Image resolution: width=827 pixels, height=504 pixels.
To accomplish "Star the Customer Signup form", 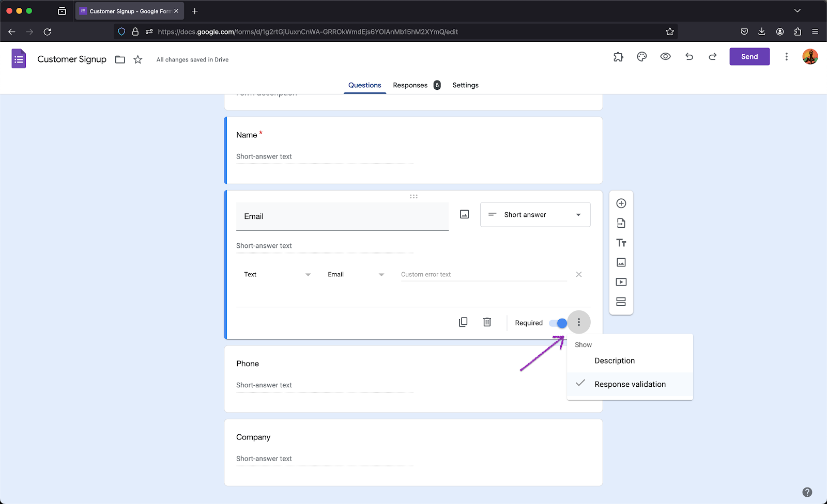I will click(x=137, y=59).
